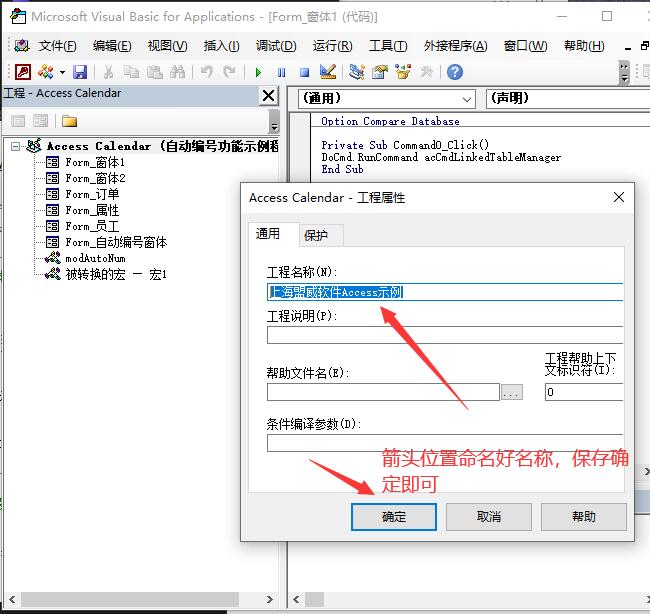The height and width of the screenshot is (614, 650).
Task: Open the (声明) procedure dropdown
Action: 568,99
